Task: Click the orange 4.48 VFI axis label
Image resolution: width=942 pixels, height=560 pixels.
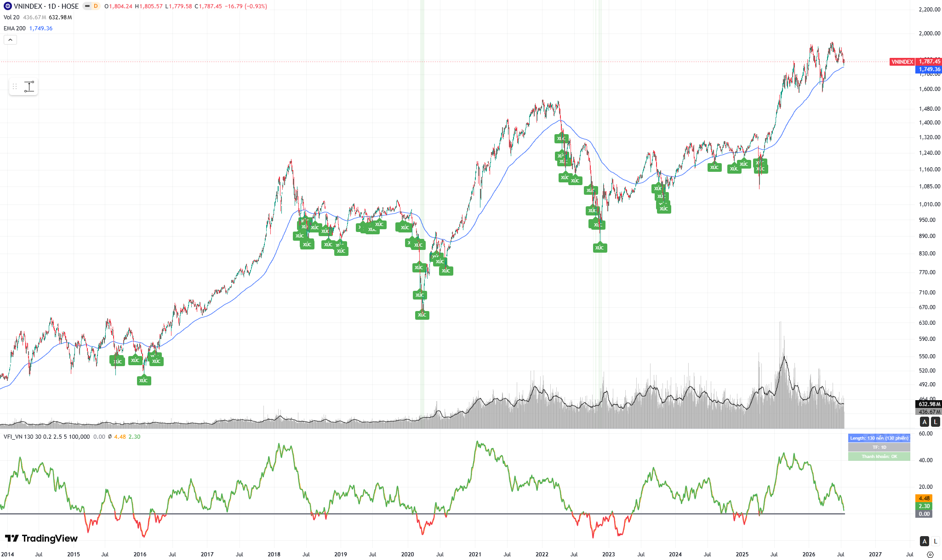Action: click(924, 498)
